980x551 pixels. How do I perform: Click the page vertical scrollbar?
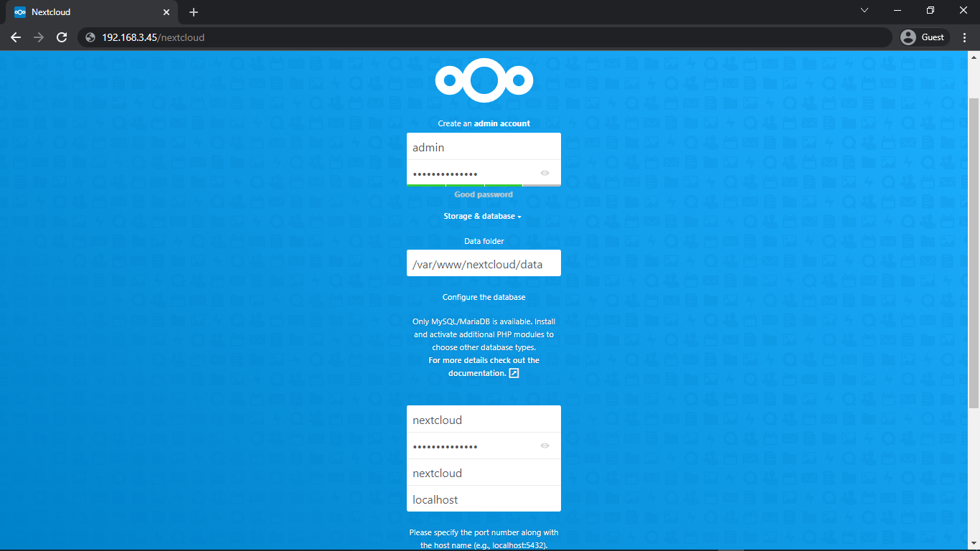[x=974, y=253]
